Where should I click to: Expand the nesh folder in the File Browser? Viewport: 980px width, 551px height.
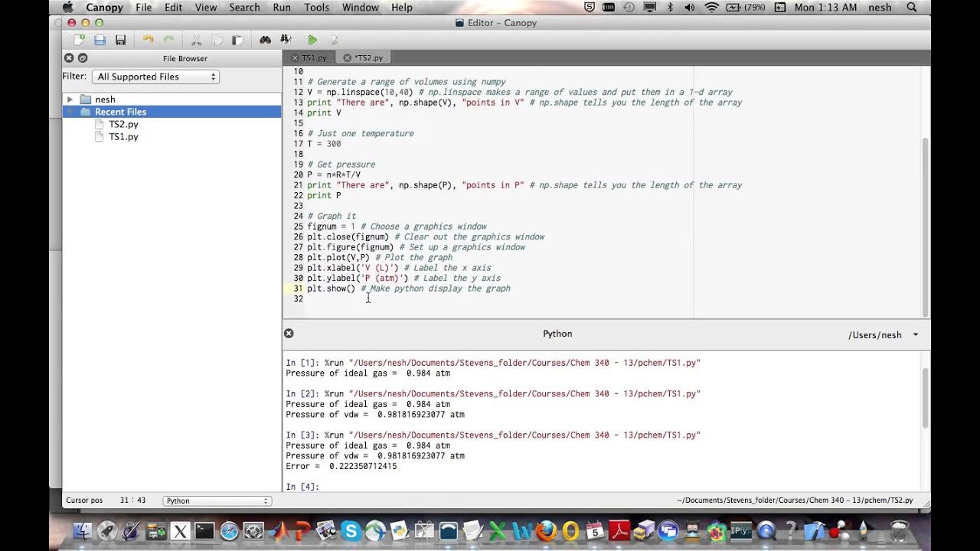click(70, 99)
